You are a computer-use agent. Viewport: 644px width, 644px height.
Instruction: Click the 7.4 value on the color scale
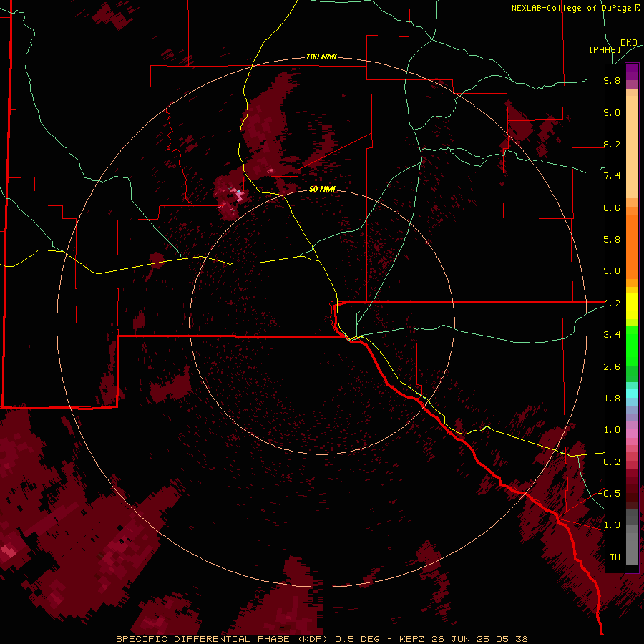click(x=612, y=176)
